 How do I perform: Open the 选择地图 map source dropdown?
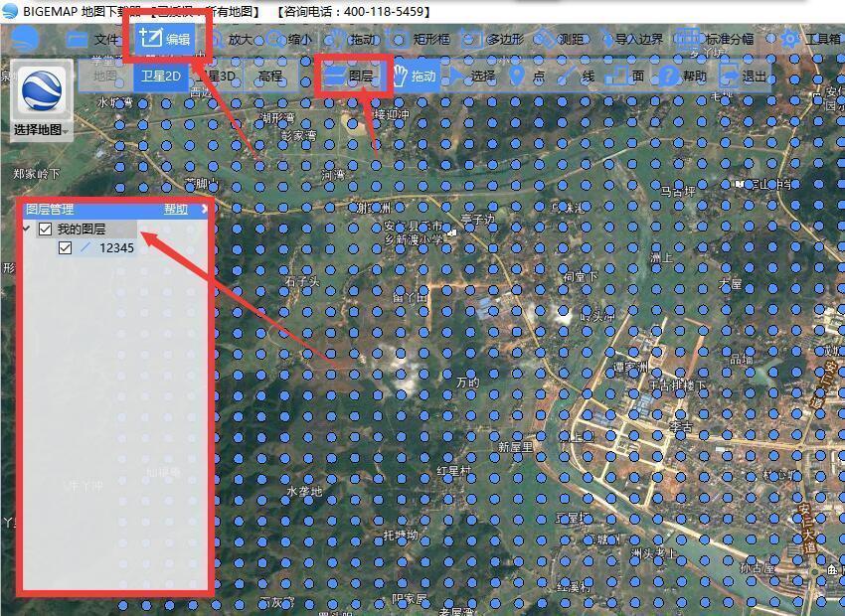click(42, 130)
